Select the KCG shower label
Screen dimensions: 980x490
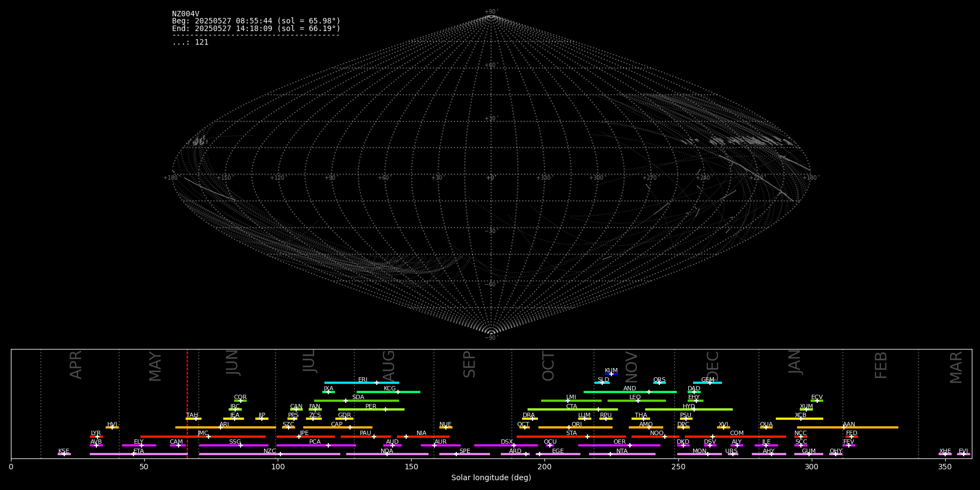tap(390, 389)
